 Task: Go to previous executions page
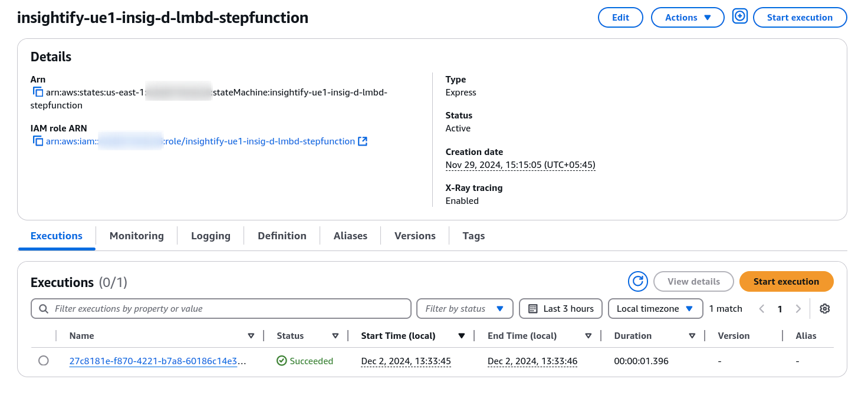click(761, 309)
